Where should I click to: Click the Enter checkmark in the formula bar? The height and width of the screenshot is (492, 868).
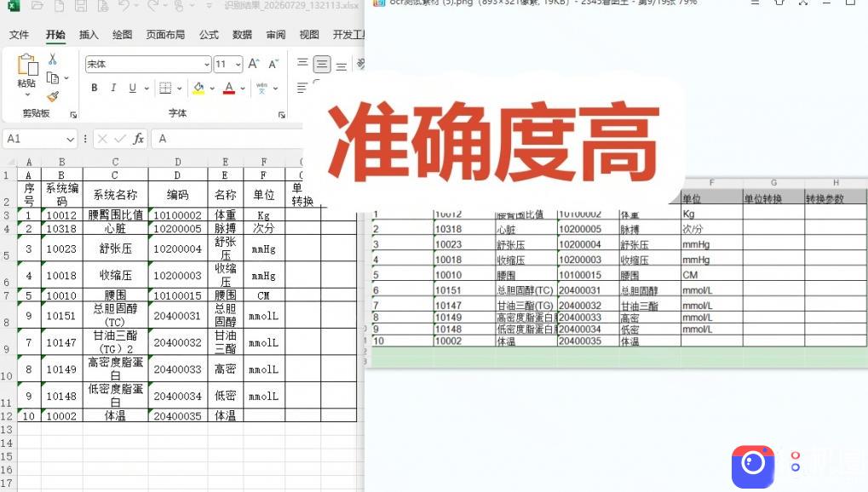point(120,139)
